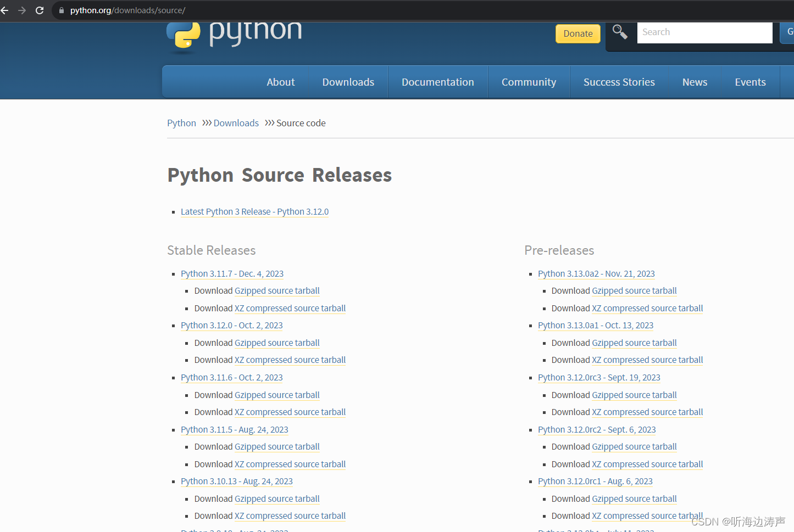This screenshot has height=532, width=794.
Task: Click the browser forward arrow
Action: (22, 10)
